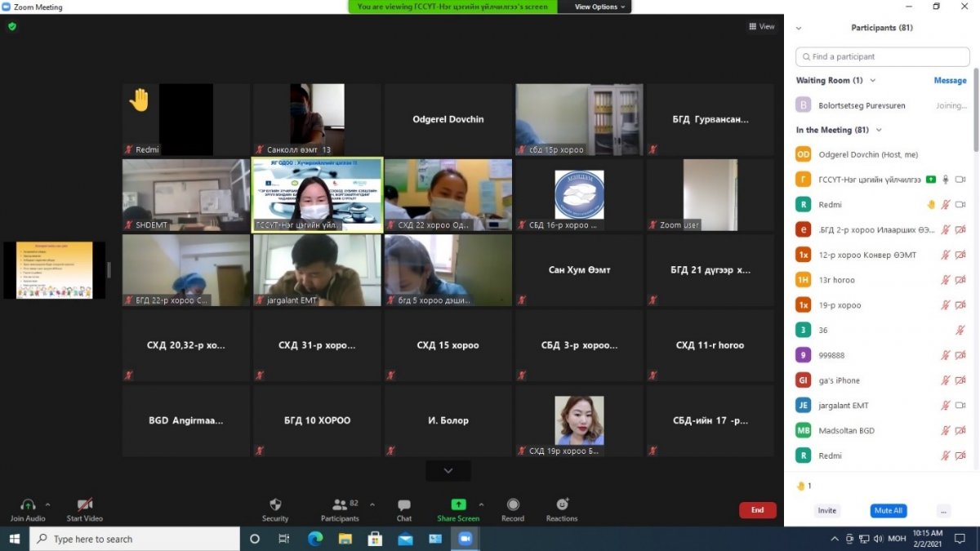Click the green encryption shield icon

click(12, 26)
